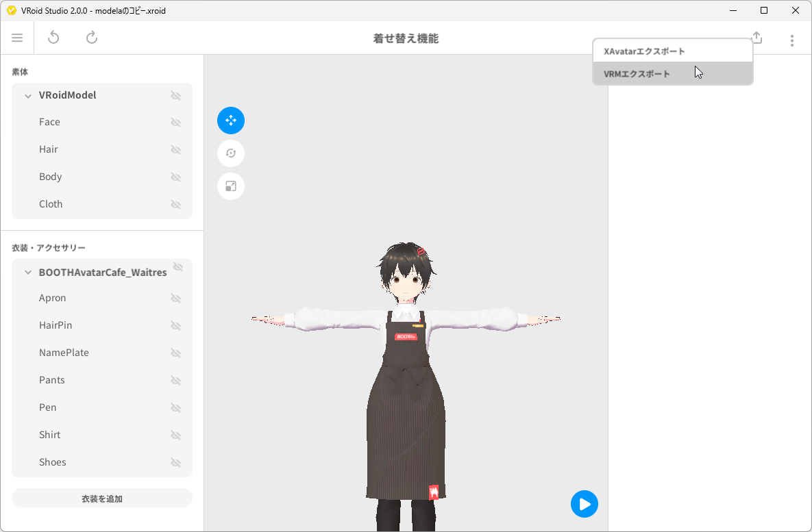812x532 pixels.
Task: Choose XAvatarエクスポート from the menu
Action: coord(673,51)
